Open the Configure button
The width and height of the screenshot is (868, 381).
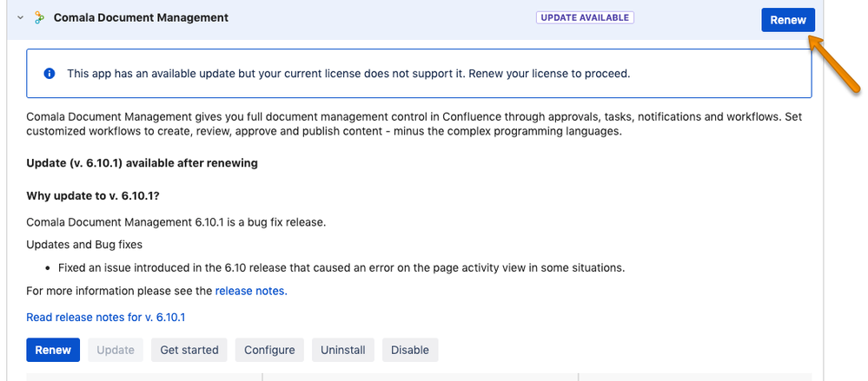click(x=269, y=350)
